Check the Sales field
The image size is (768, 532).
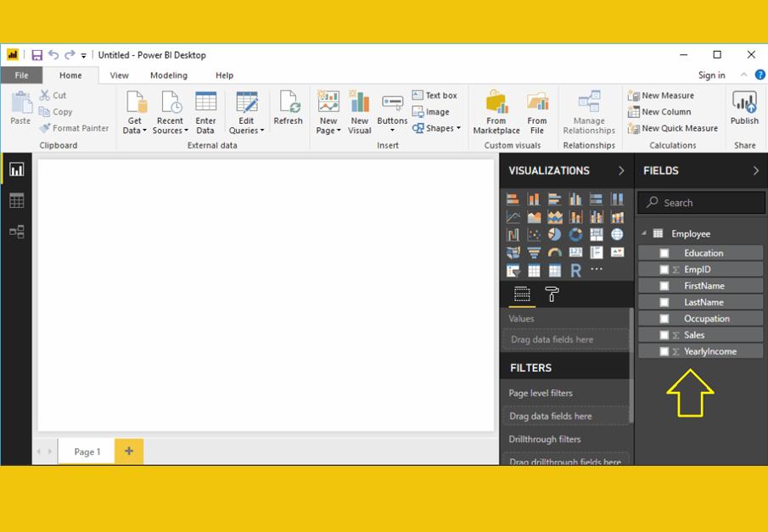point(664,335)
